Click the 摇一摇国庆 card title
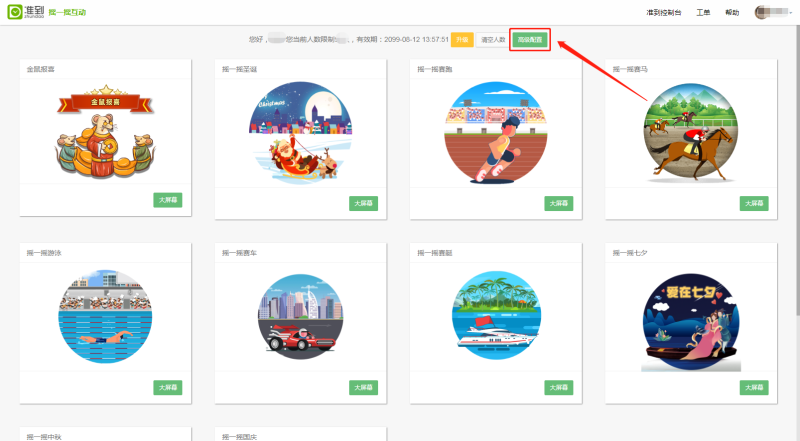 239,437
